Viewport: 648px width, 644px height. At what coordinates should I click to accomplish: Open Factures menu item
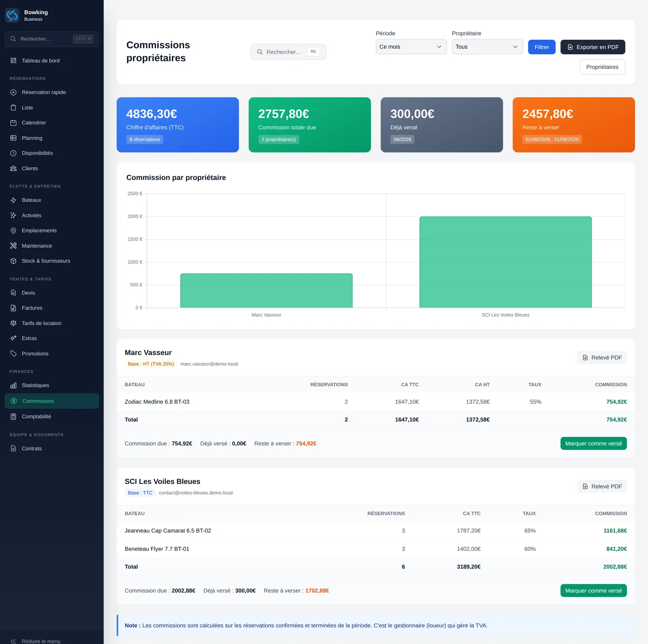tap(52, 308)
